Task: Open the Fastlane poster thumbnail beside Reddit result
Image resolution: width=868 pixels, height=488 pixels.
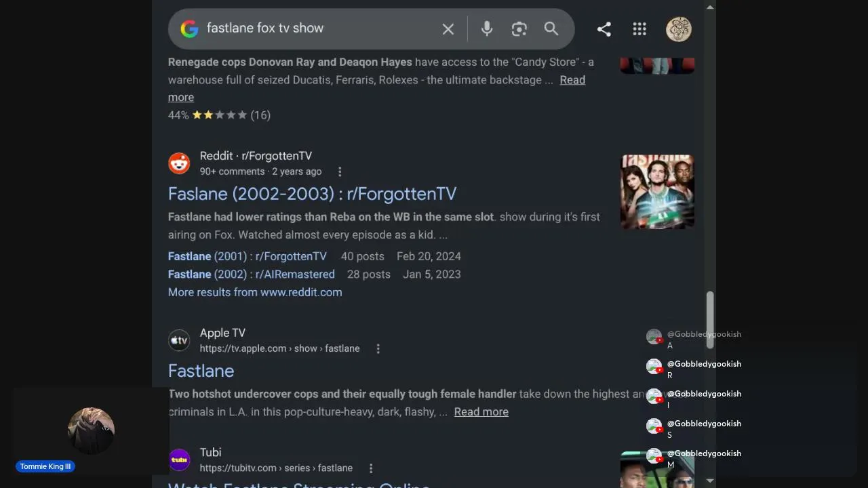Action: [x=657, y=192]
